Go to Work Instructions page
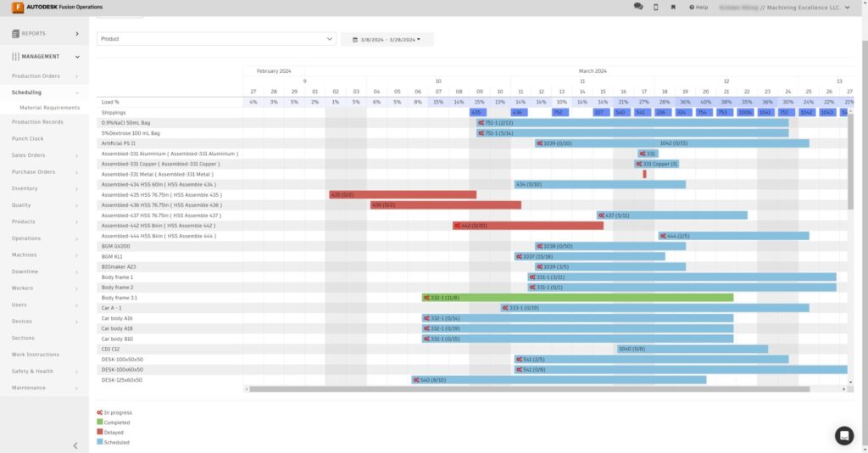 [36, 355]
